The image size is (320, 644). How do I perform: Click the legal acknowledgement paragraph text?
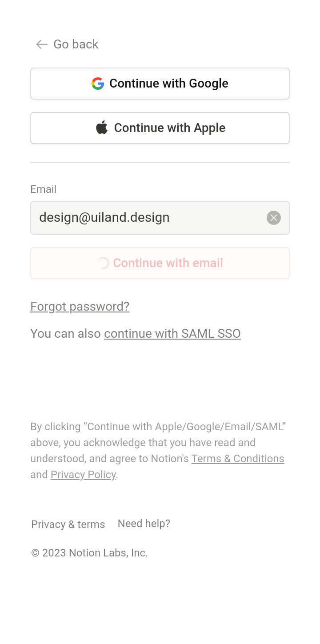[158, 451]
